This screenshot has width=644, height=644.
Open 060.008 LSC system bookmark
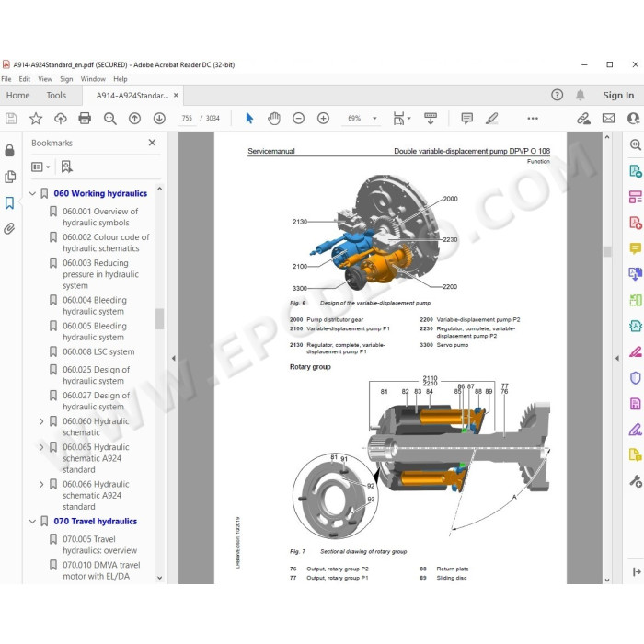click(98, 352)
